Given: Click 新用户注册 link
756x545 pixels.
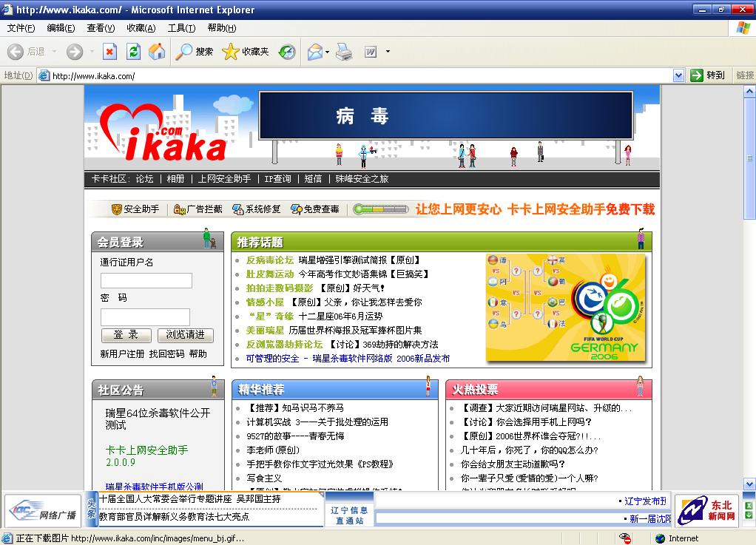Looking at the screenshot, I should click(122, 353).
